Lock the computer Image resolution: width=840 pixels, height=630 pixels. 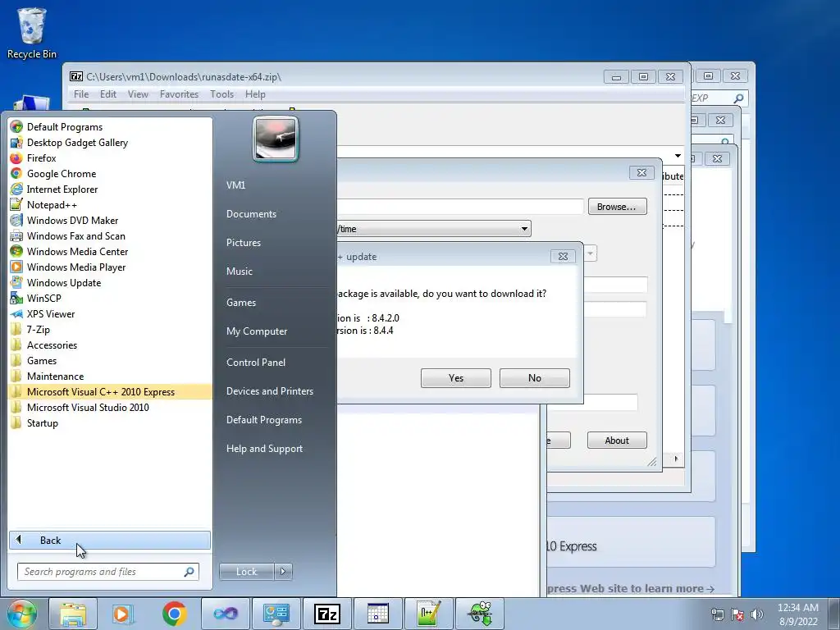[x=246, y=572]
